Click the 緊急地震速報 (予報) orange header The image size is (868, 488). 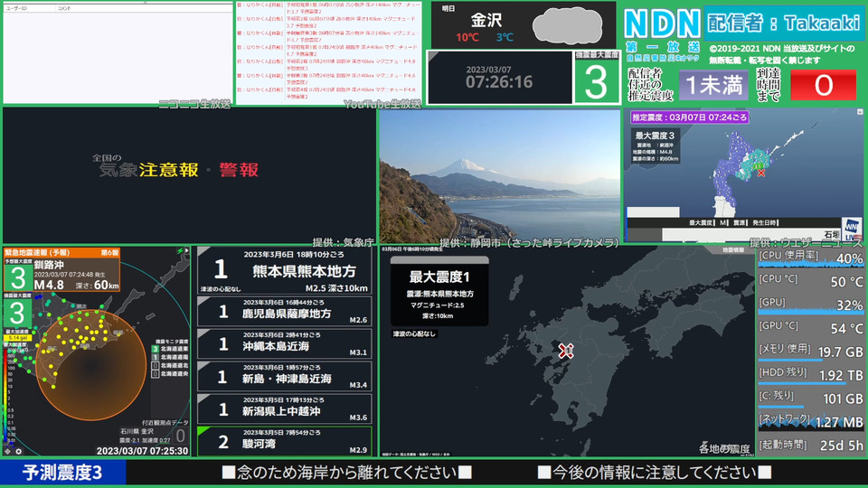tap(61, 252)
